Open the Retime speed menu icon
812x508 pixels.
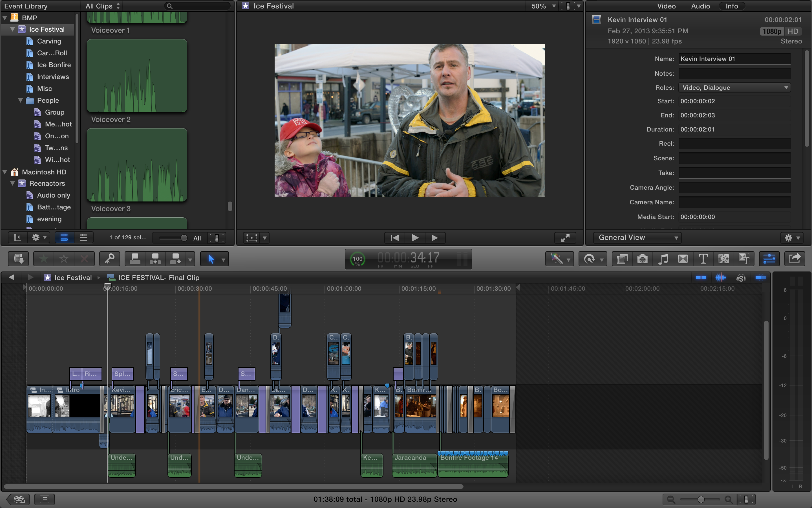pyautogui.click(x=593, y=259)
